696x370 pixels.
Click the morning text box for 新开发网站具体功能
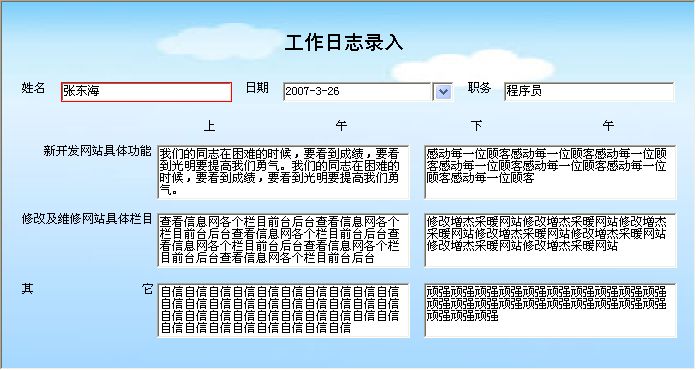[283, 172]
